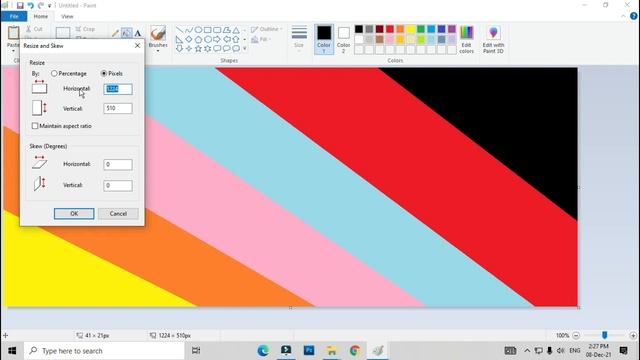Pick the Right arrow shape
Viewport: 640px width, 360px height.
point(217,40)
